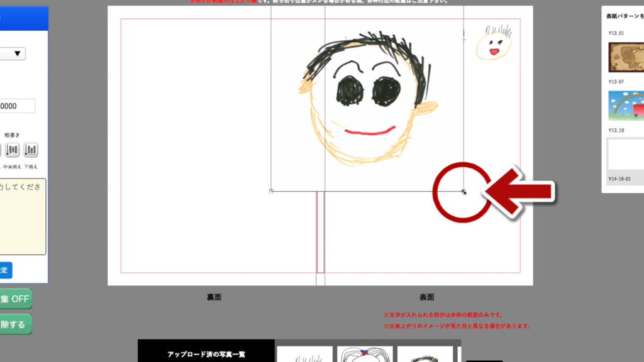Click the numeric input field showing 0000

tap(17, 106)
